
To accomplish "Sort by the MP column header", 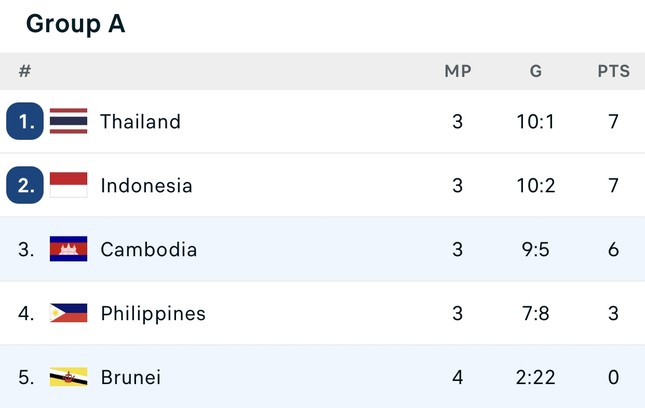I will [x=458, y=72].
